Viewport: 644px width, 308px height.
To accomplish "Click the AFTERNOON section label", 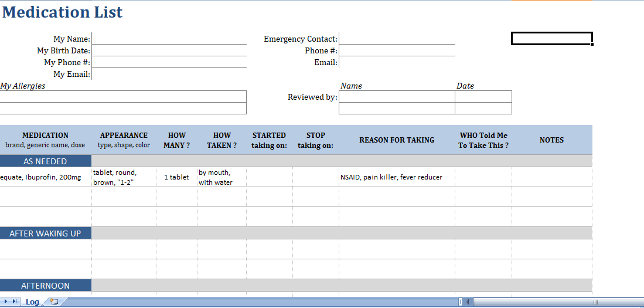I will point(45,285).
